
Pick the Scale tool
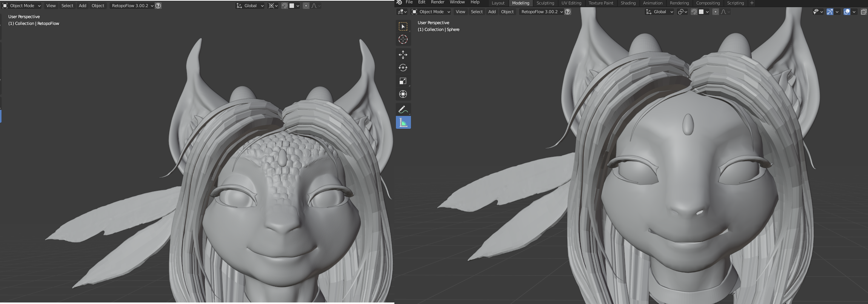pyautogui.click(x=403, y=81)
